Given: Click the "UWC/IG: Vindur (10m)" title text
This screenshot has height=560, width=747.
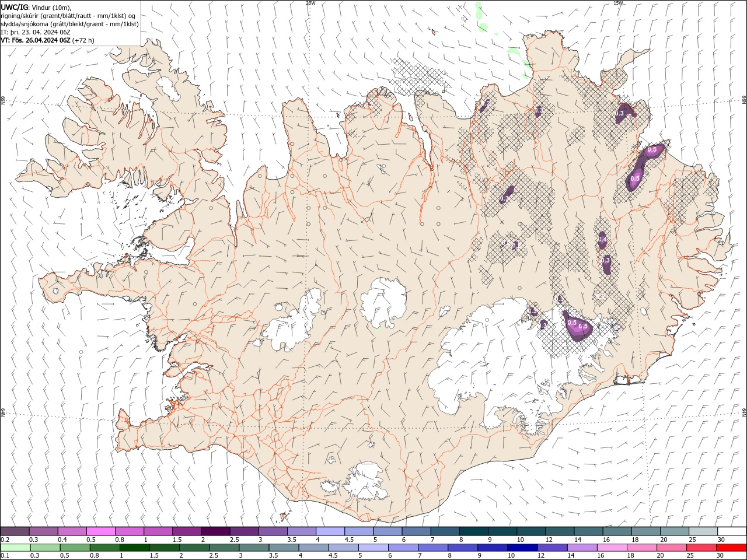Looking at the screenshot, I should pos(36,7).
